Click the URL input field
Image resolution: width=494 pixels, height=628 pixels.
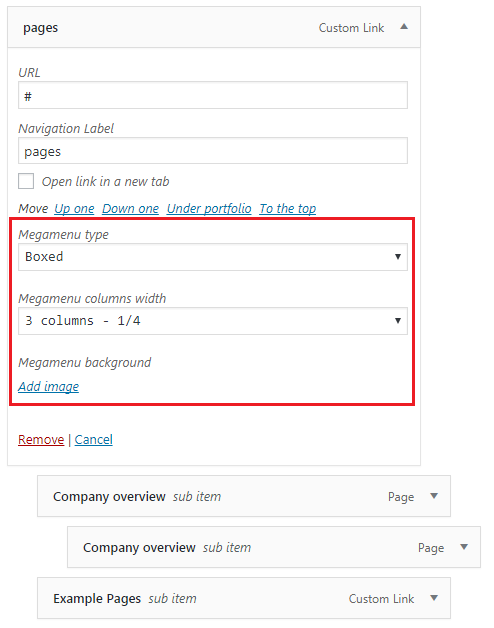point(213,95)
